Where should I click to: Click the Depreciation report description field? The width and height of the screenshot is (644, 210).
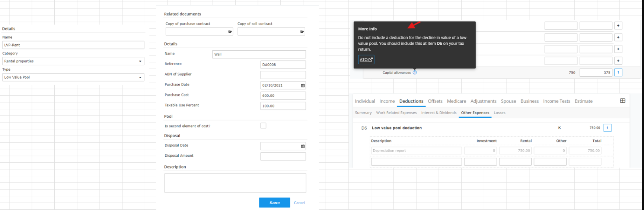416,151
